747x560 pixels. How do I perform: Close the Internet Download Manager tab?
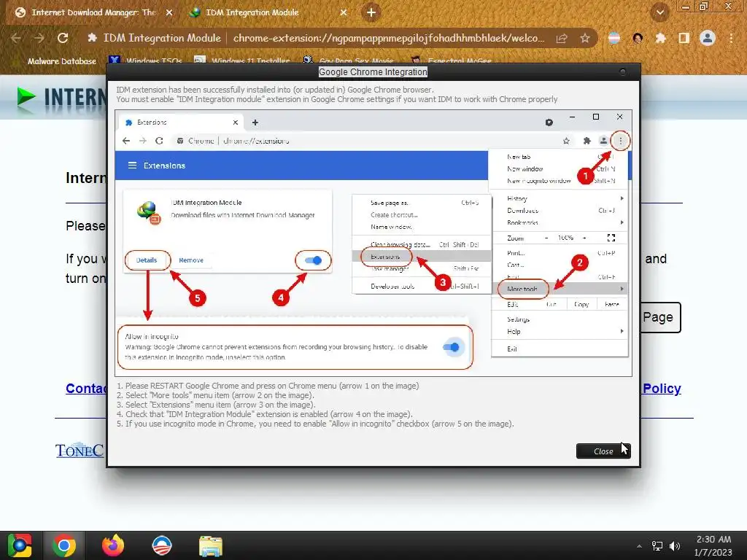pyautogui.click(x=169, y=12)
